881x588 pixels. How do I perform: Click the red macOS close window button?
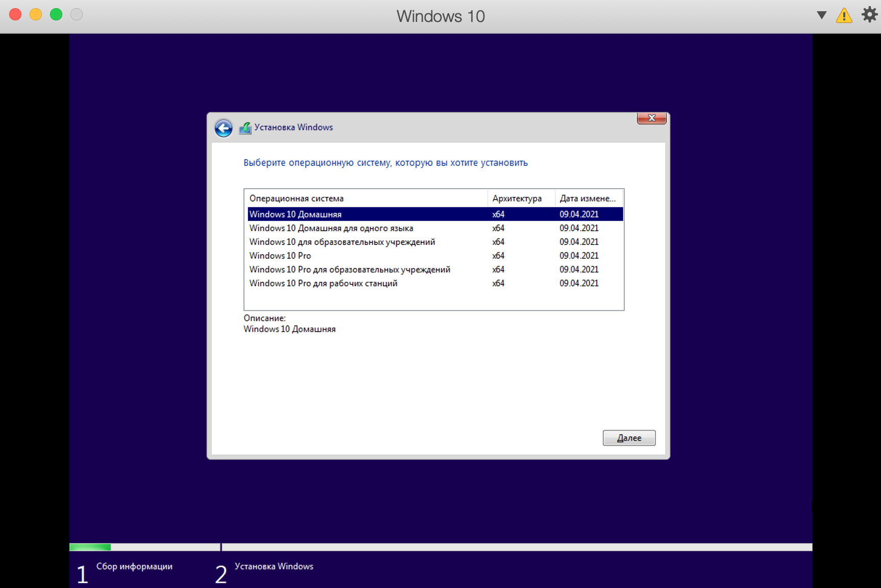pos(15,14)
